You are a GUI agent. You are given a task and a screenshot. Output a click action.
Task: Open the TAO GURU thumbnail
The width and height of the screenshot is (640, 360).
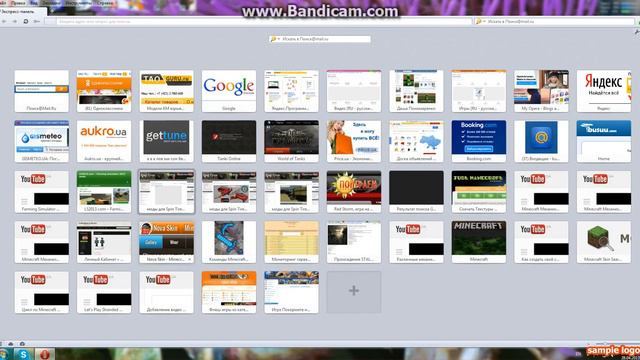click(167, 91)
